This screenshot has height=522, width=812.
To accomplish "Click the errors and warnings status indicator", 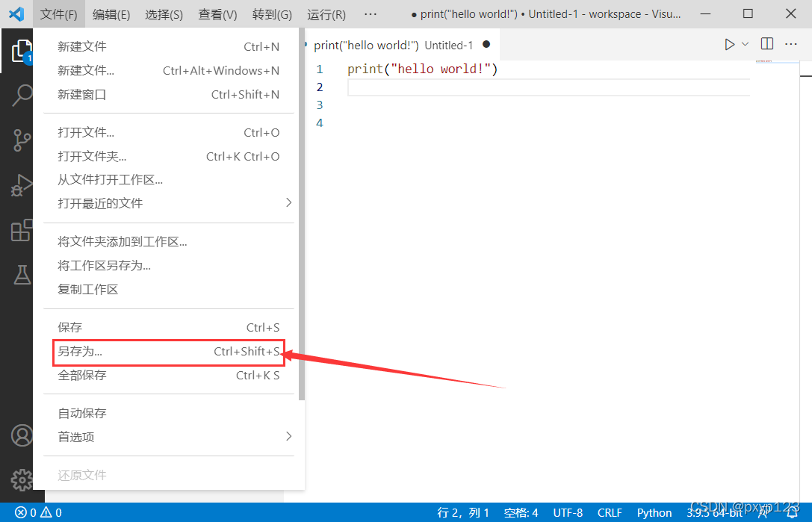I will tap(38, 513).
